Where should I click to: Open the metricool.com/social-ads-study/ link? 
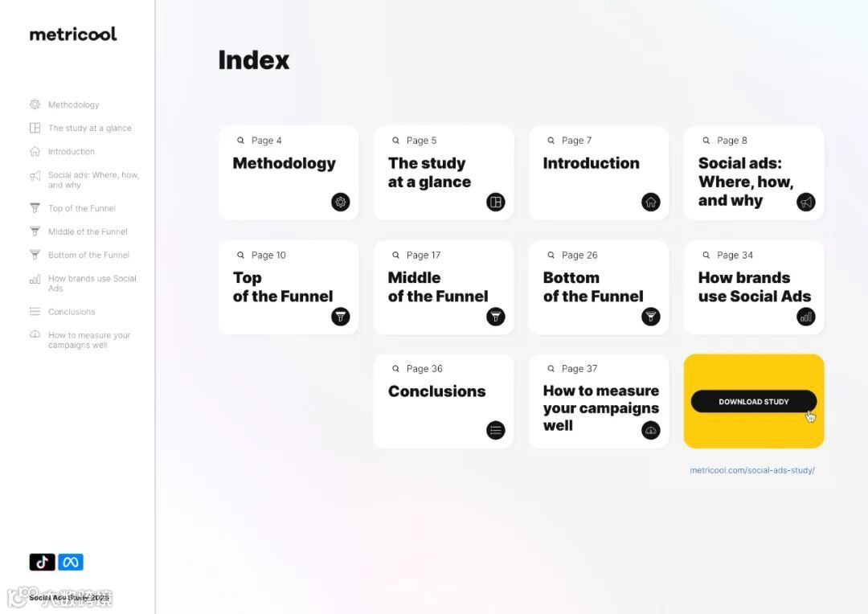coord(752,470)
